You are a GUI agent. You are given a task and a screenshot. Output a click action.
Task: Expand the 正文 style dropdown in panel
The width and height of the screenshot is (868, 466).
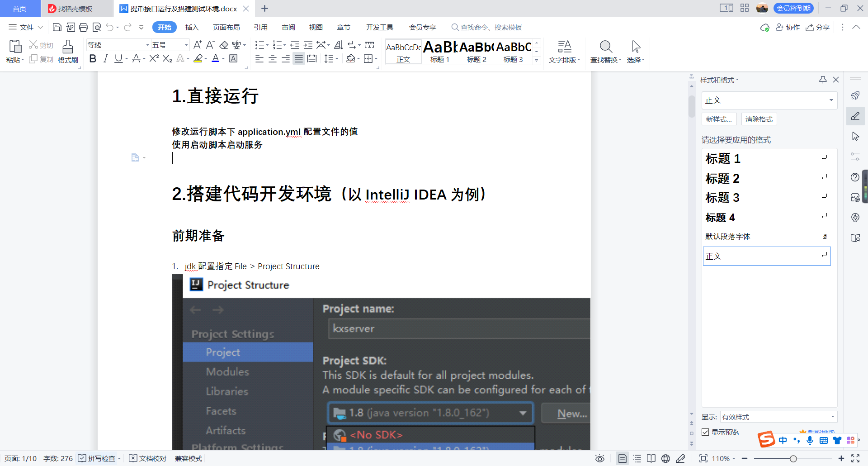[830, 100]
